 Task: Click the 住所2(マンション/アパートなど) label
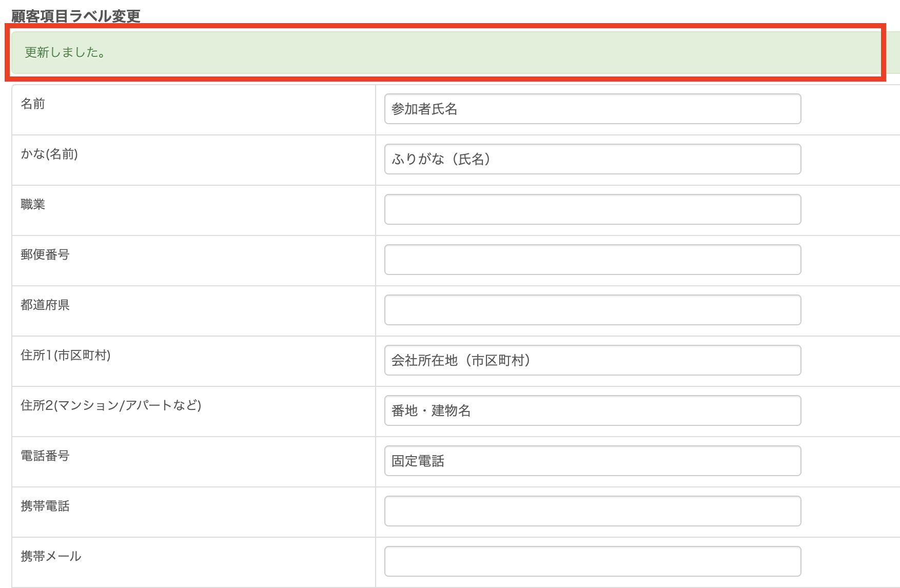pos(111,406)
